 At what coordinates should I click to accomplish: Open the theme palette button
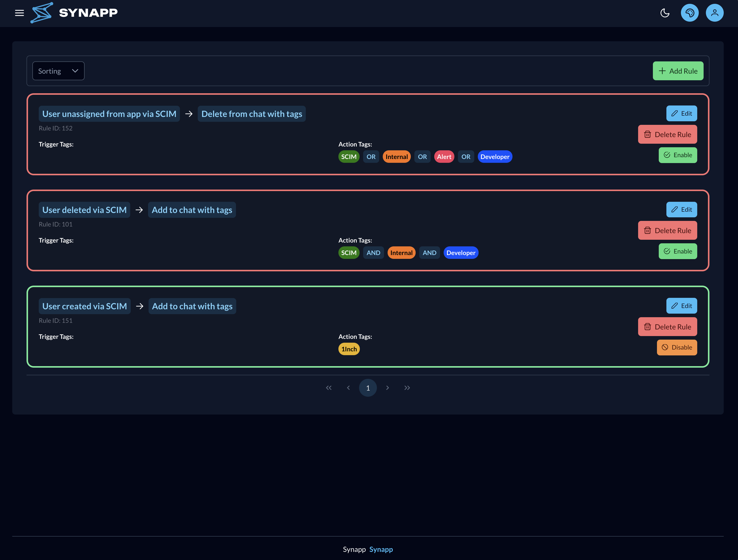[x=690, y=13]
